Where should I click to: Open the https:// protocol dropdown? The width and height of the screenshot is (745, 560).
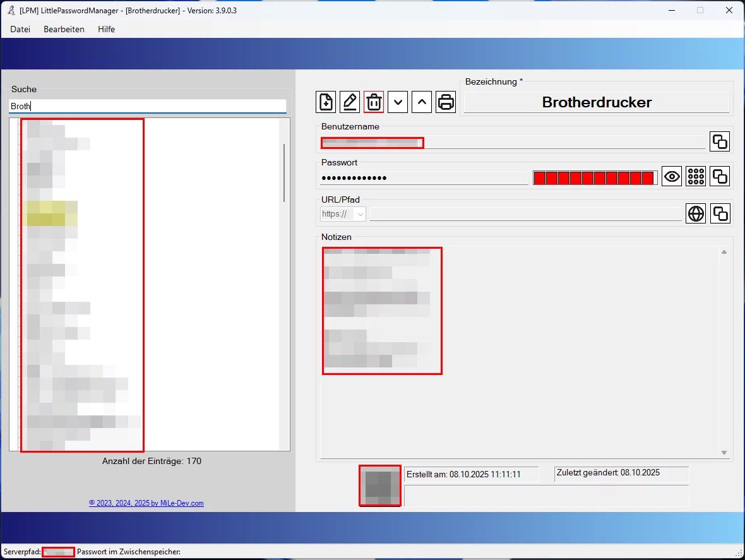pyautogui.click(x=343, y=214)
